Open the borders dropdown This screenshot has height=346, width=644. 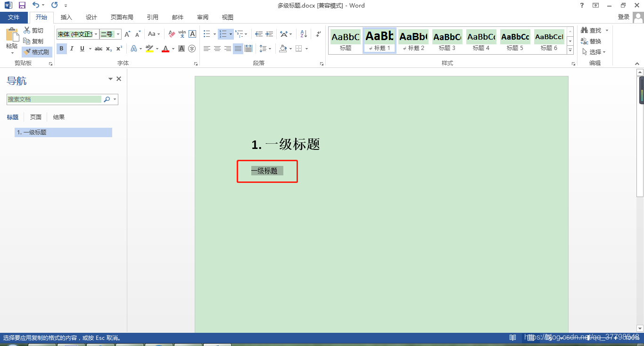pos(306,49)
